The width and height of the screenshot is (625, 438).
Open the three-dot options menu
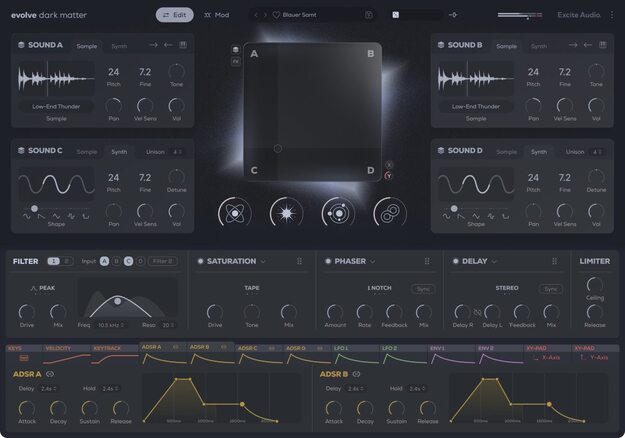click(x=612, y=15)
